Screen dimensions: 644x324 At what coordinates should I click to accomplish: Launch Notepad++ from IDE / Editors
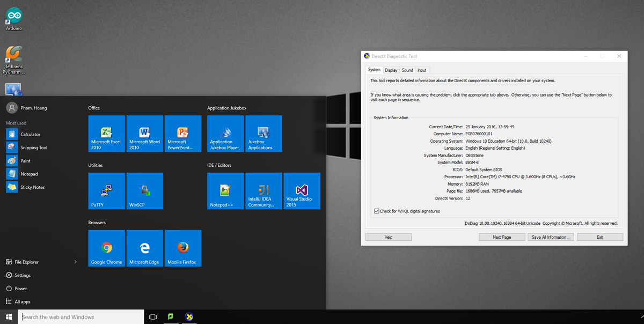tap(225, 191)
